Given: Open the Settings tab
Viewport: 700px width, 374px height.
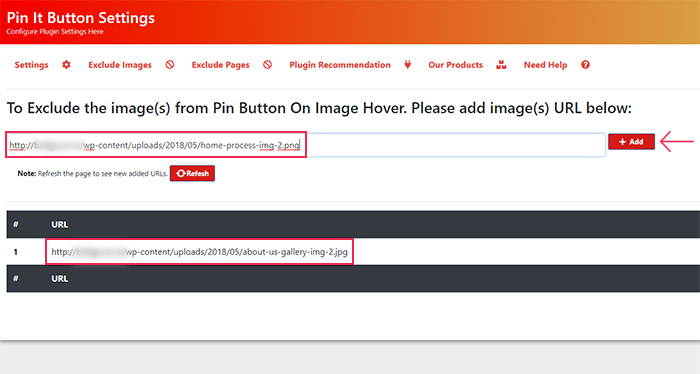Looking at the screenshot, I should pyautogui.click(x=31, y=65).
